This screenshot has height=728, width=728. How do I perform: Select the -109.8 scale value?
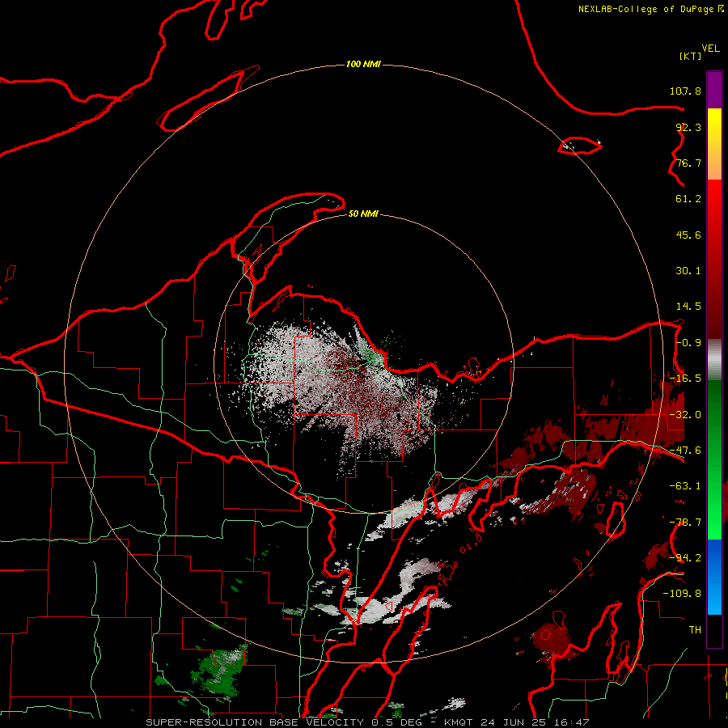point(682,594)
